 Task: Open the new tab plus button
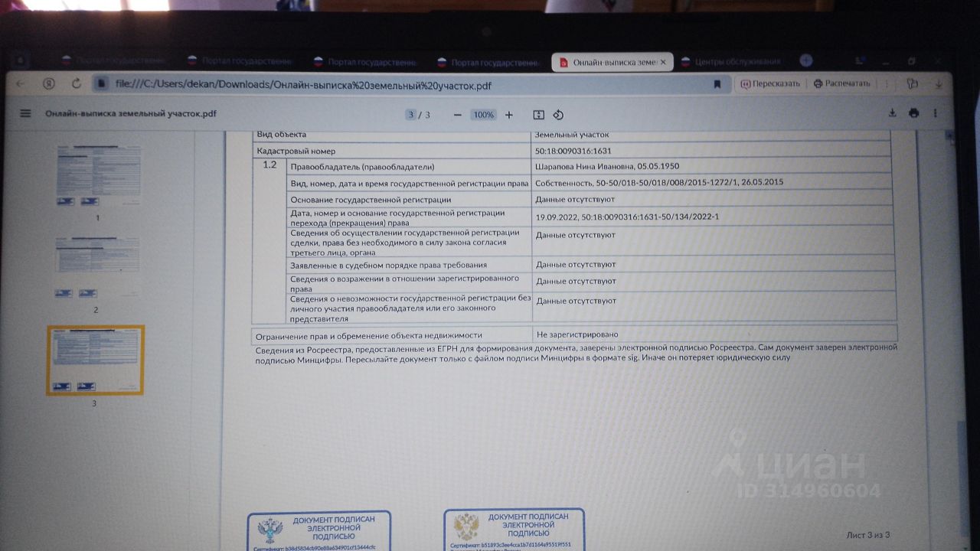coord(805,61)
